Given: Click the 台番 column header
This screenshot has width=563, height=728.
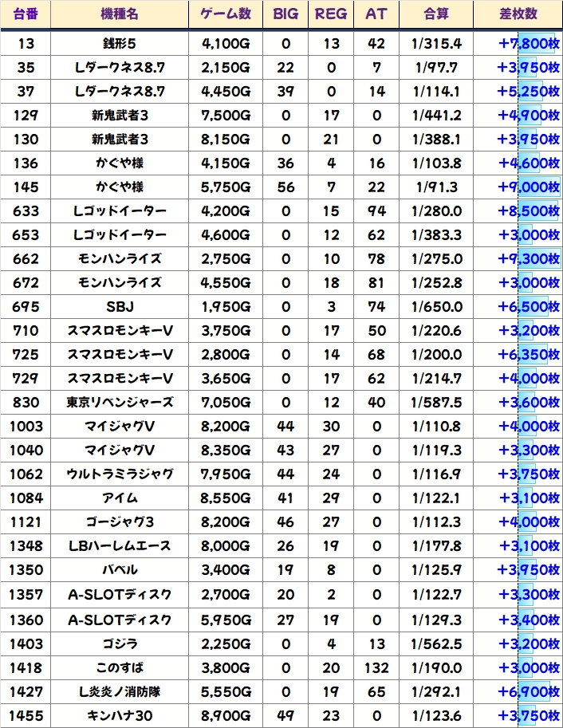Looking at the screenshot, I should click(x=25, y=14).
